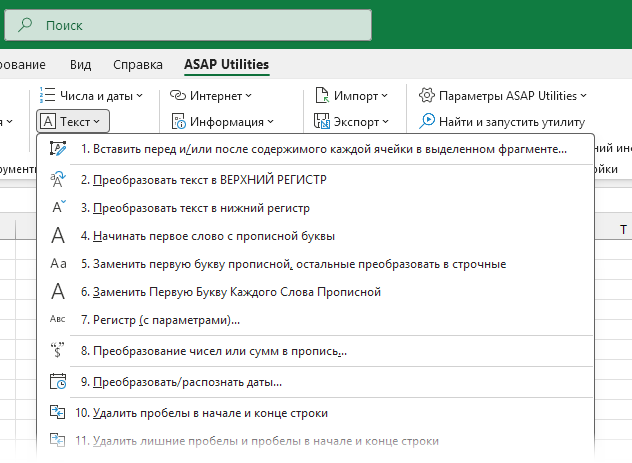
Task: Choose 7. Регистр (с параметрами)...
Action: [x=315, y=320]
